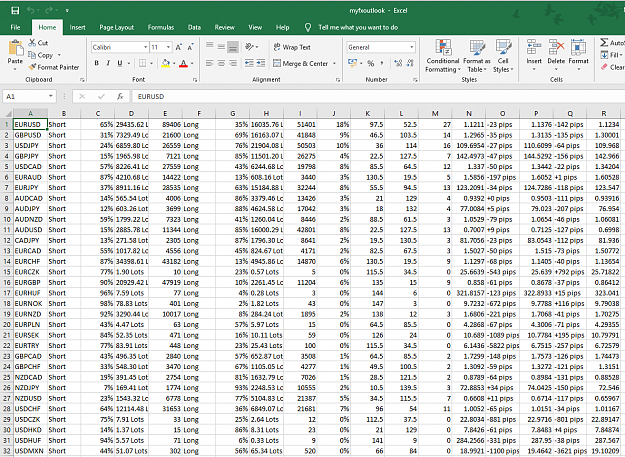The height and width of the screenshot is (457, 625).
Task: Toggle Bold formatting
Action: [96, 63]
